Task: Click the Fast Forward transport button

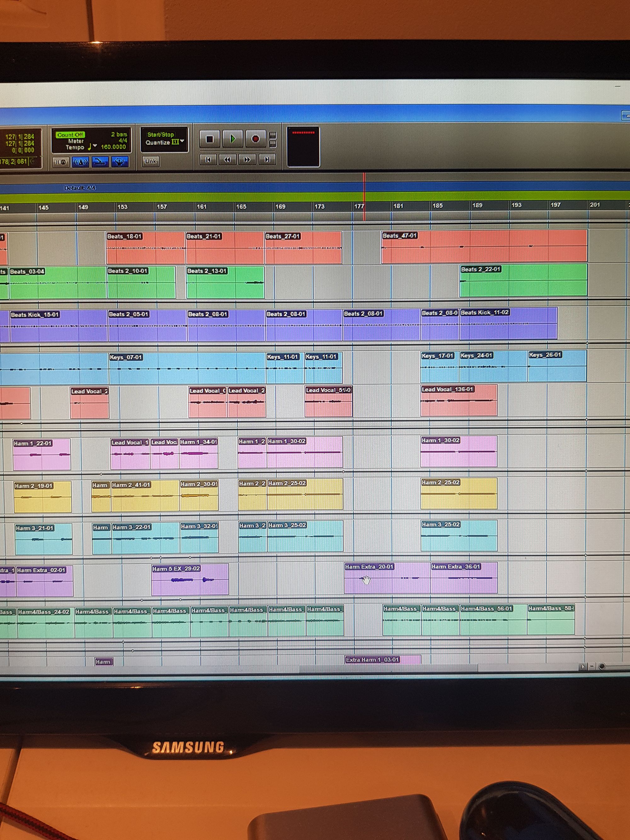Action: pos(247,160)
